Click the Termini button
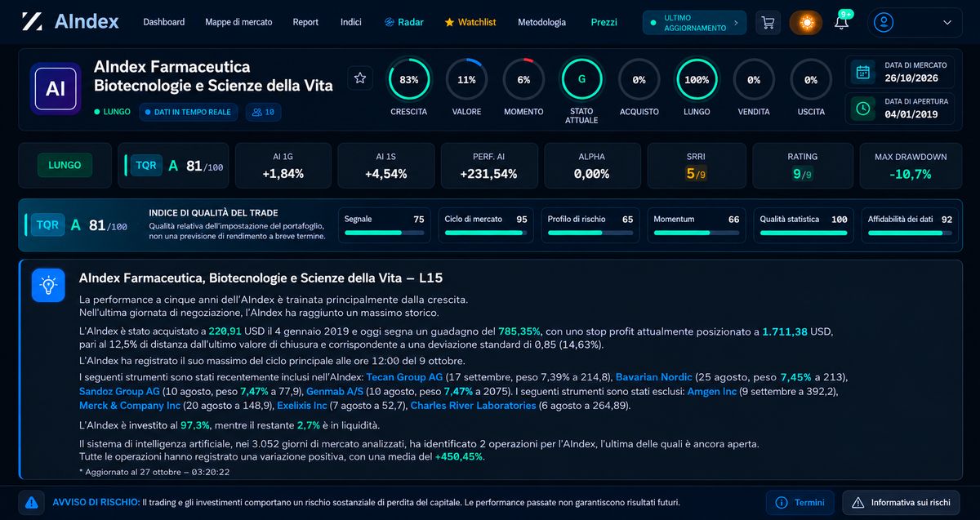Viewport: 980px width, 520px height. (x=800, y=503)
